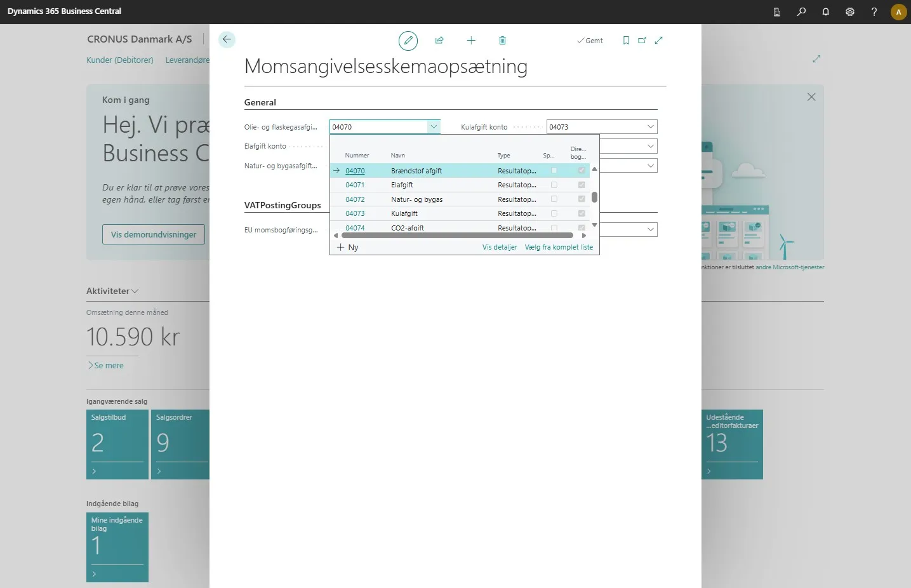The image size is (911, 588).
Task: Click the Nummer column header
Action: pos(357,156)
